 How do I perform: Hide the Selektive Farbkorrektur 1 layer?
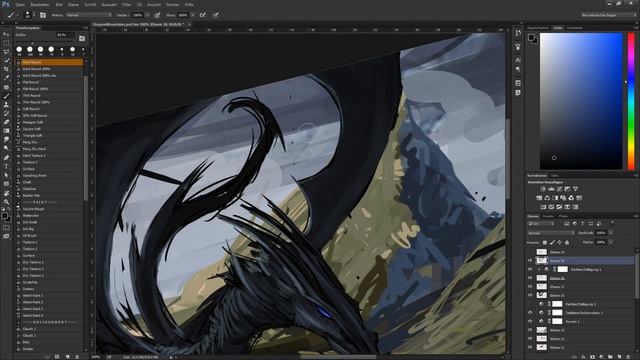(x=530, y=313)
